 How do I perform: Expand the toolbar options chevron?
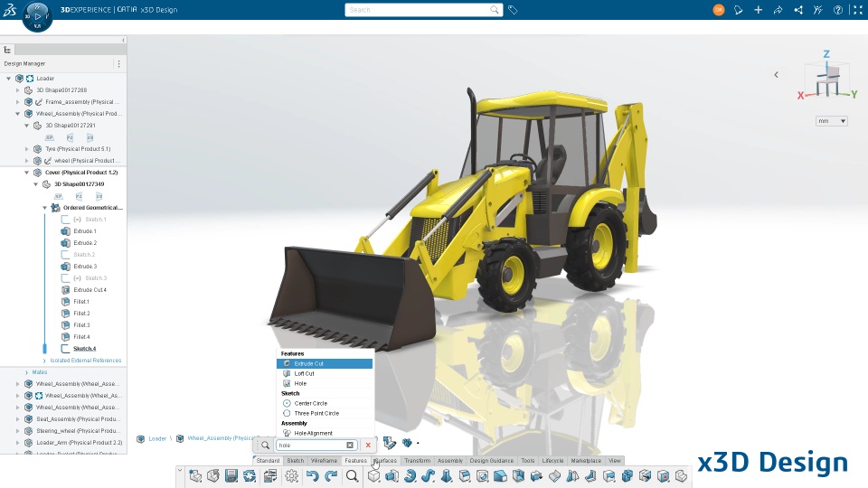click(180, 470)
